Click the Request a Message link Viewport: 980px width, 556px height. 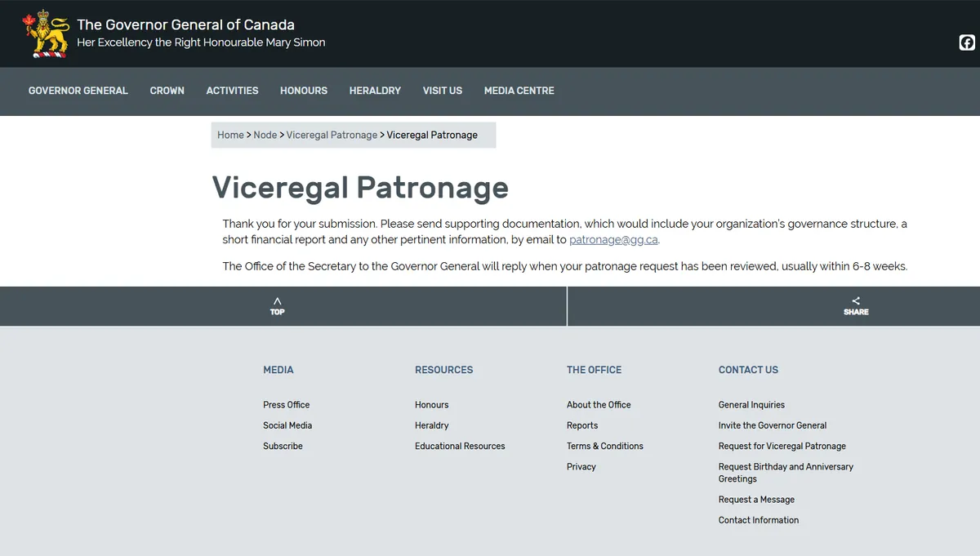(756, 500)
